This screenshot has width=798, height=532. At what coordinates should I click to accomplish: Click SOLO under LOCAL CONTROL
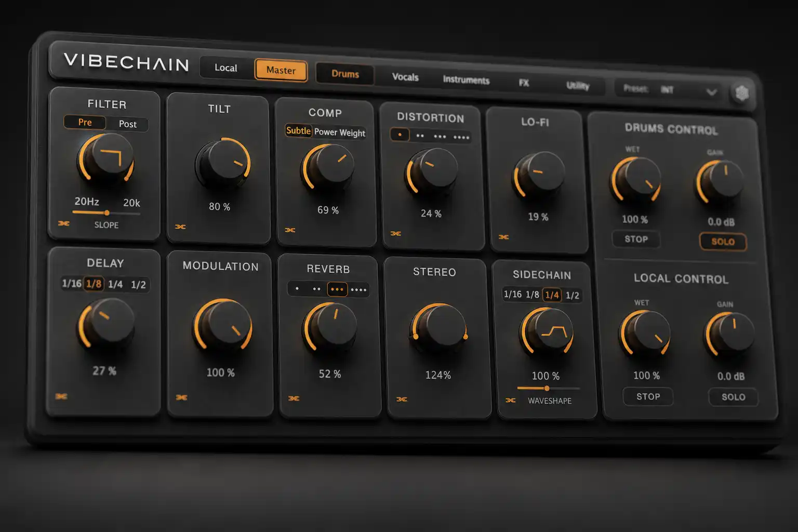[733, 397]
